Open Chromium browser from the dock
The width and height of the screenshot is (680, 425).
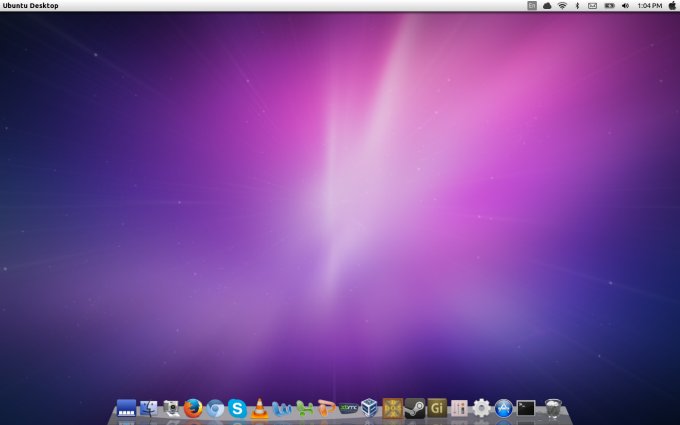[215, 409]
